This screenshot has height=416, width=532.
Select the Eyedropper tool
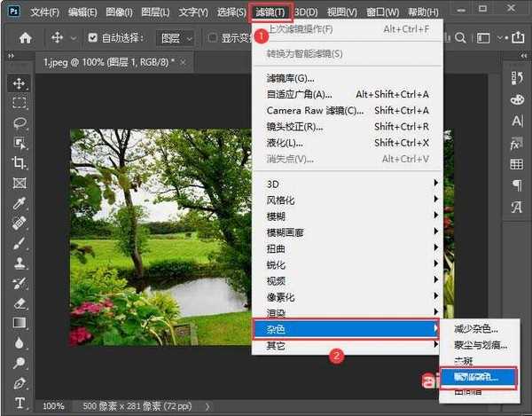coord(20,203)
